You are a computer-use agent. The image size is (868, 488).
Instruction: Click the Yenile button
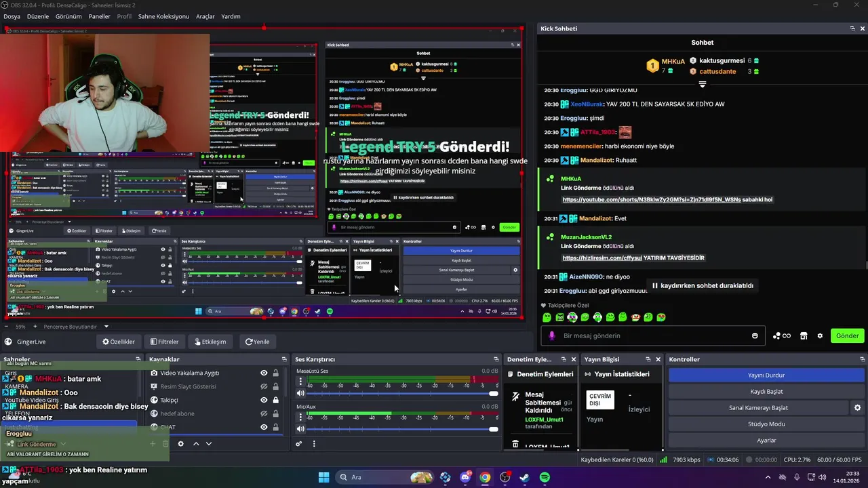258,342
